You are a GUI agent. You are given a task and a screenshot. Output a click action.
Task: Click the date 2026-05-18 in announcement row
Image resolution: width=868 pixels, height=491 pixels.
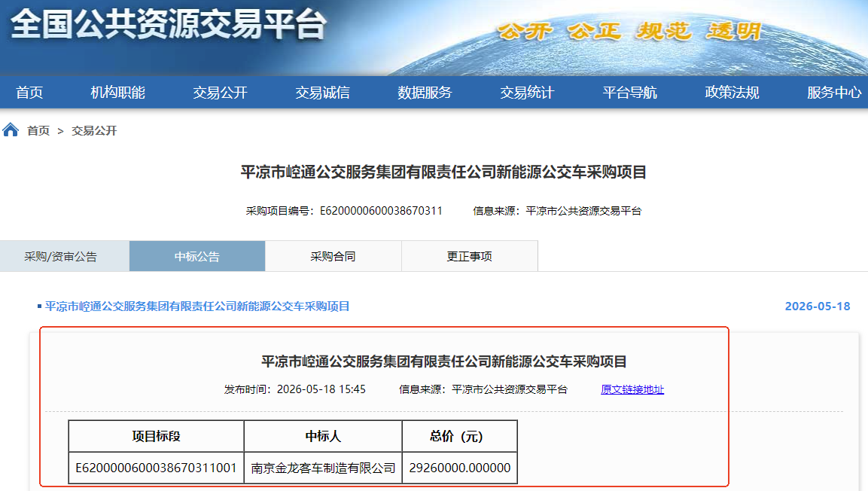(x=818, y=306)
